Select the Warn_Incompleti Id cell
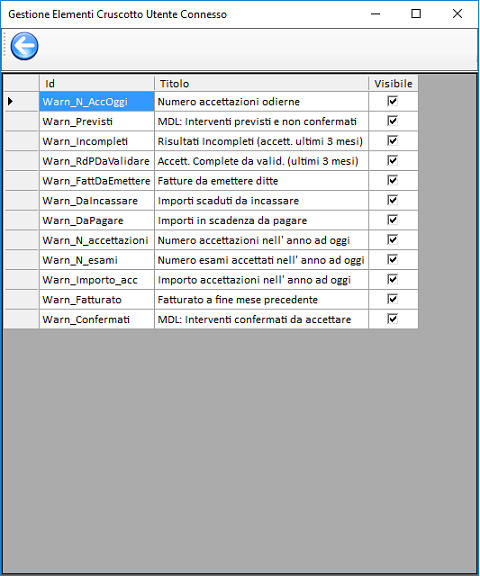This screenshot has height=576, width=480. click(x=97, y=141)
